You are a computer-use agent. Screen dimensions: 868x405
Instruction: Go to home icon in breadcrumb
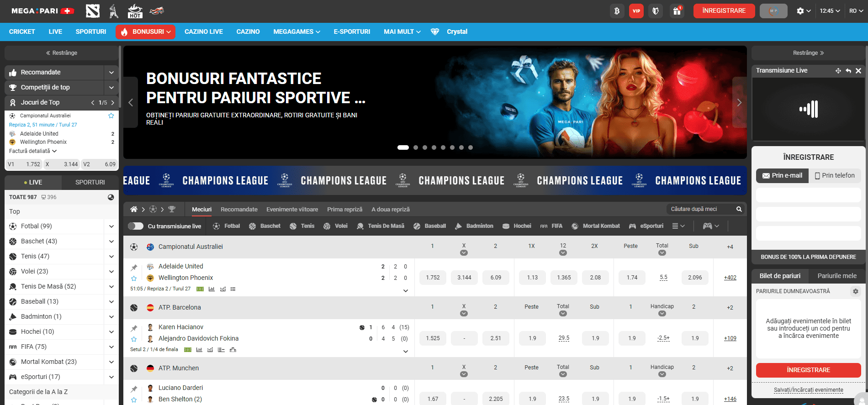pos(134,209)
